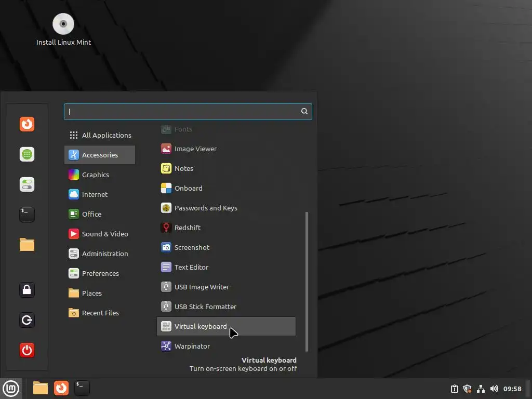Launch USB Stick Formatter
The width and height of the screenshot is (532, 399).
coord(227,307)
